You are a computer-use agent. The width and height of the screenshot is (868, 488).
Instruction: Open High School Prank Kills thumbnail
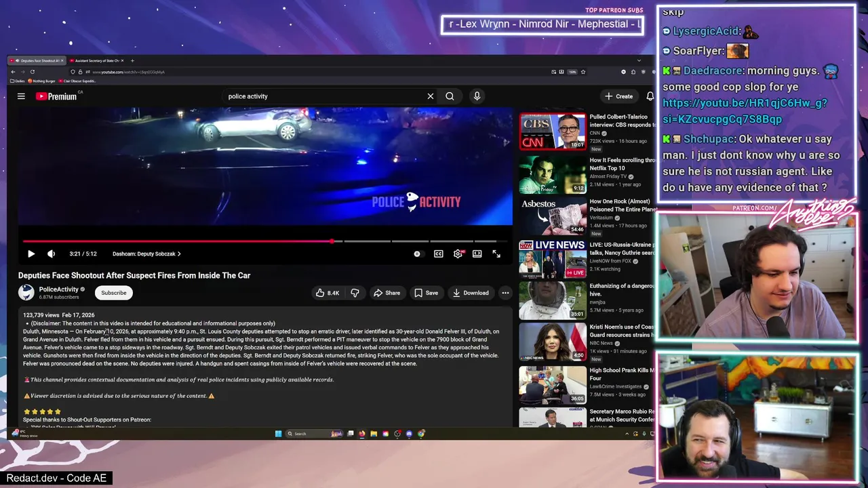(552, 385)
